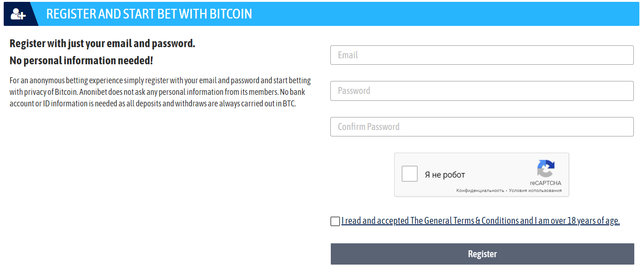
Task: Click the empty blue header bar area
Action: 444,14
